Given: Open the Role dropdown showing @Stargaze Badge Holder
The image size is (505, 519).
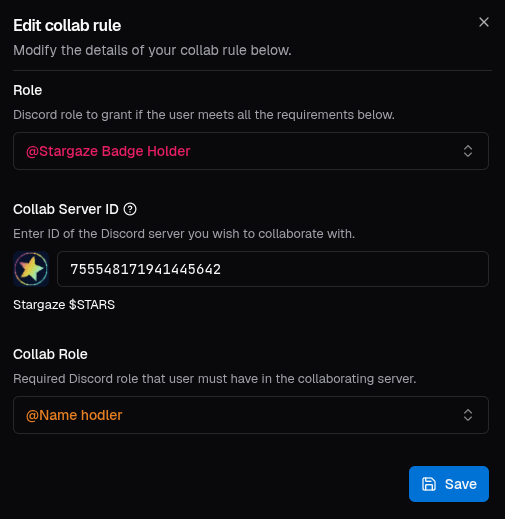Looking at the screenshot, I should point(251,151).
